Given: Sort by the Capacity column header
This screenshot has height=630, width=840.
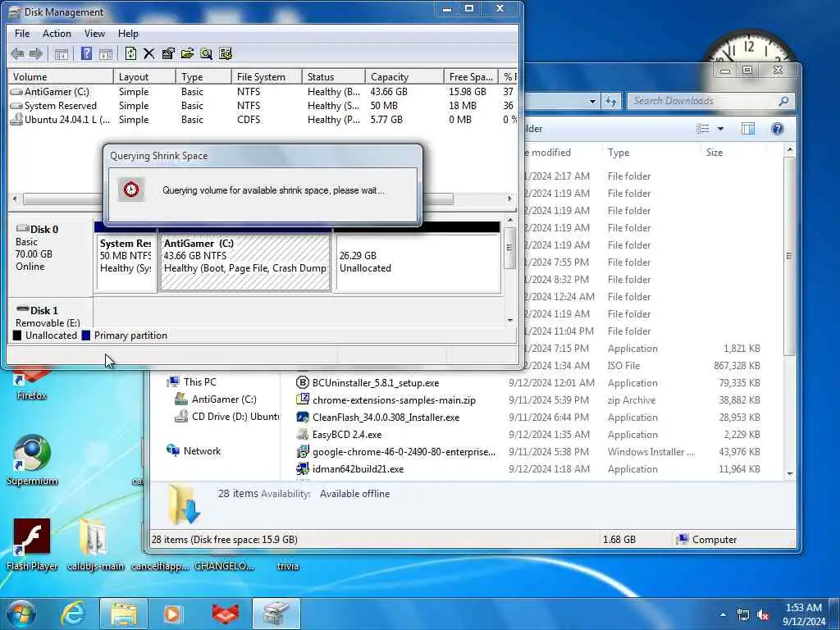Looking at the screenshot, I should click(404, 76).
